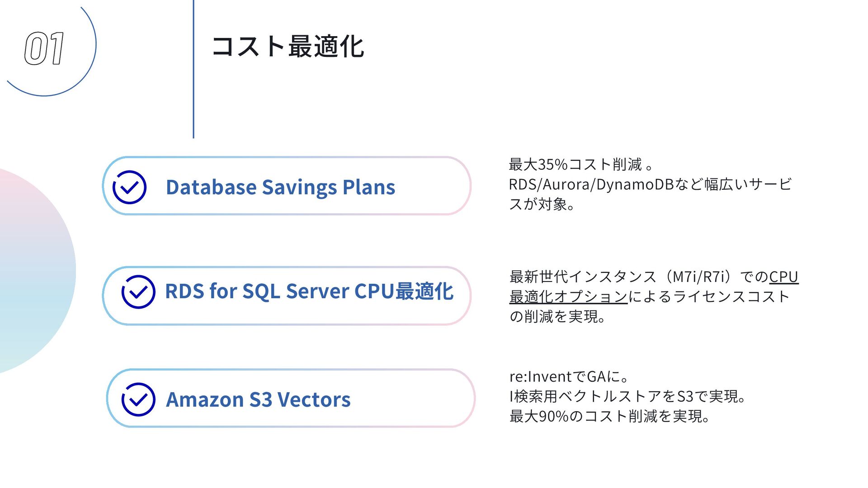
Task: Click the 最大90%のコスト削減を実現 line
Action: click(x=609, y=416)
